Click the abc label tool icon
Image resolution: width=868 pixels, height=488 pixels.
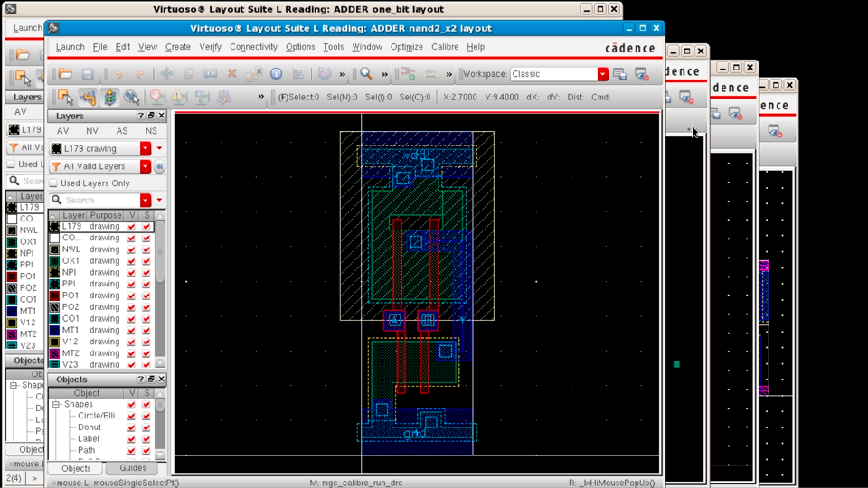point(430,73)
